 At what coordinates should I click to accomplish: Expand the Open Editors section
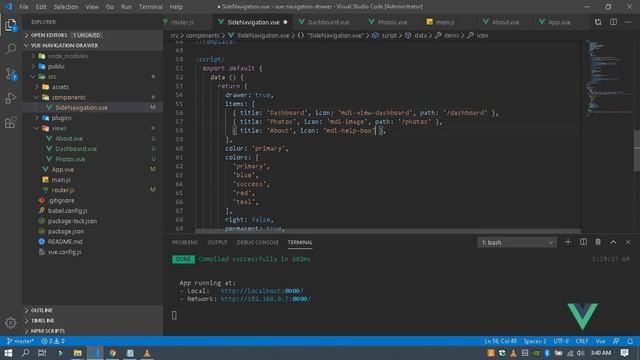[93, 35]
